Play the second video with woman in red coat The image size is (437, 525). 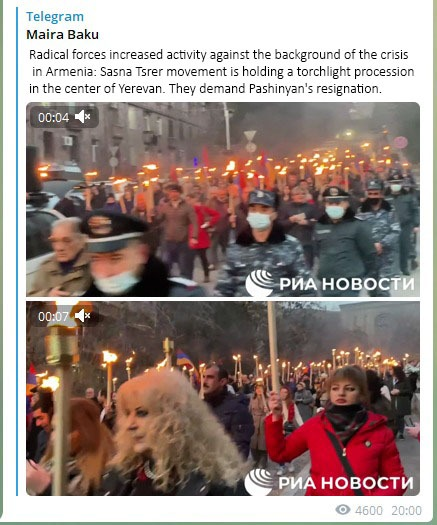coord(223,398)
